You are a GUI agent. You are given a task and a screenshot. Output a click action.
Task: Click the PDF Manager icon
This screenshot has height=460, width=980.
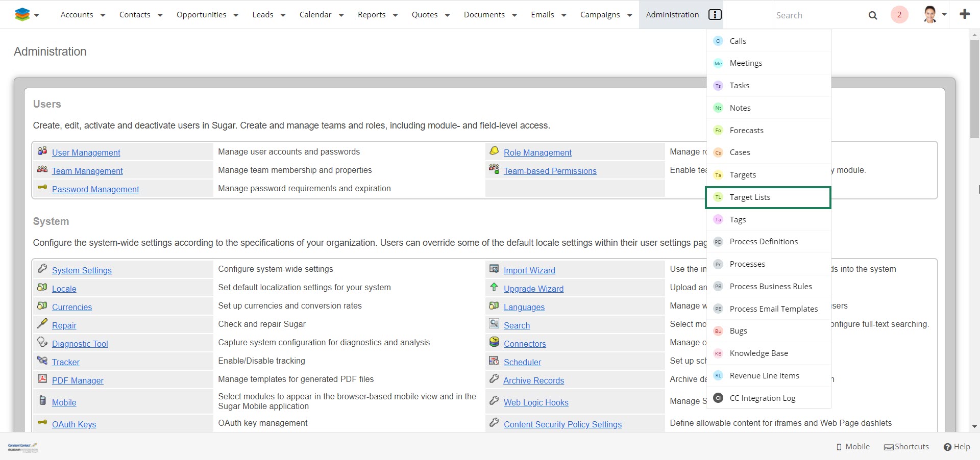(x=42, y=379)
